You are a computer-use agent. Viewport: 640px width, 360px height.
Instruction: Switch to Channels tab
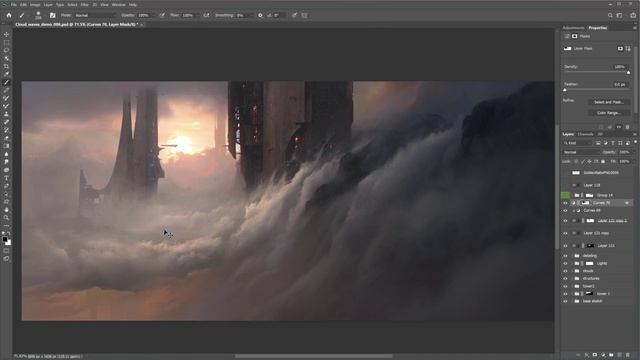(x=585, y=134)
